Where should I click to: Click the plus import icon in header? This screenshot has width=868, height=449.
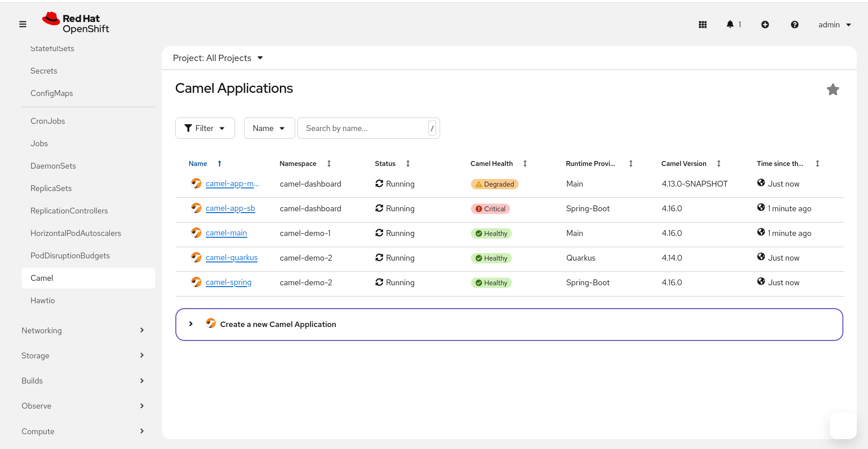tap(765, 25)
